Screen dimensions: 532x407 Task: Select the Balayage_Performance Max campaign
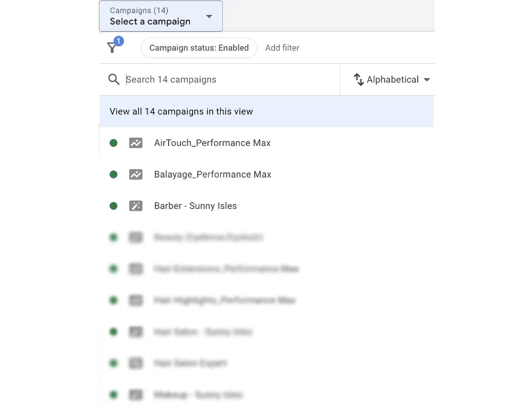coord(212,175)
